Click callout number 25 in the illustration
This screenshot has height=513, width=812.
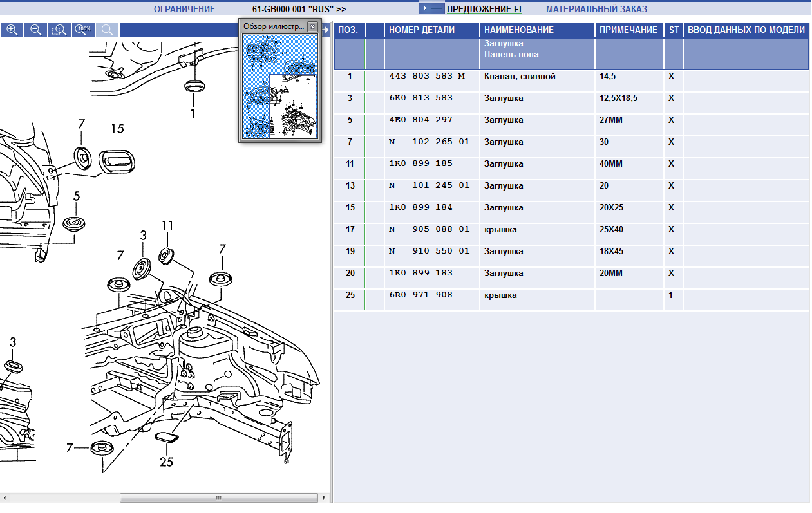click(x=167, y=462)
